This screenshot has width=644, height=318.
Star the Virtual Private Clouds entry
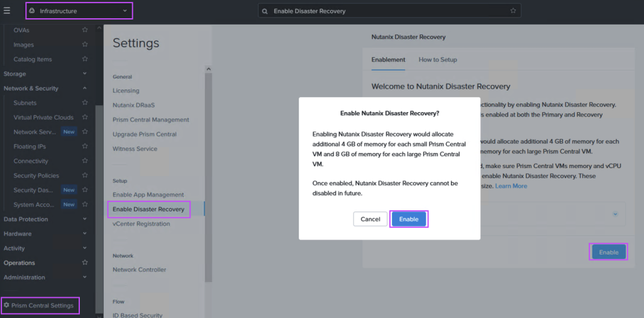(x=85, y=117)
